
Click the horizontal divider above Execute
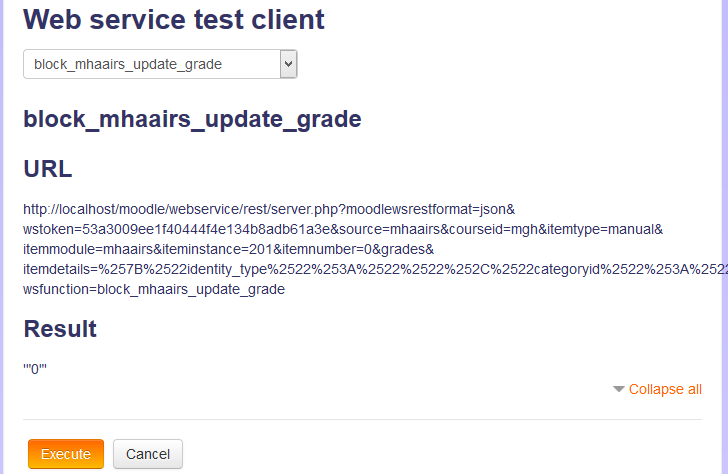coord(363,419)
